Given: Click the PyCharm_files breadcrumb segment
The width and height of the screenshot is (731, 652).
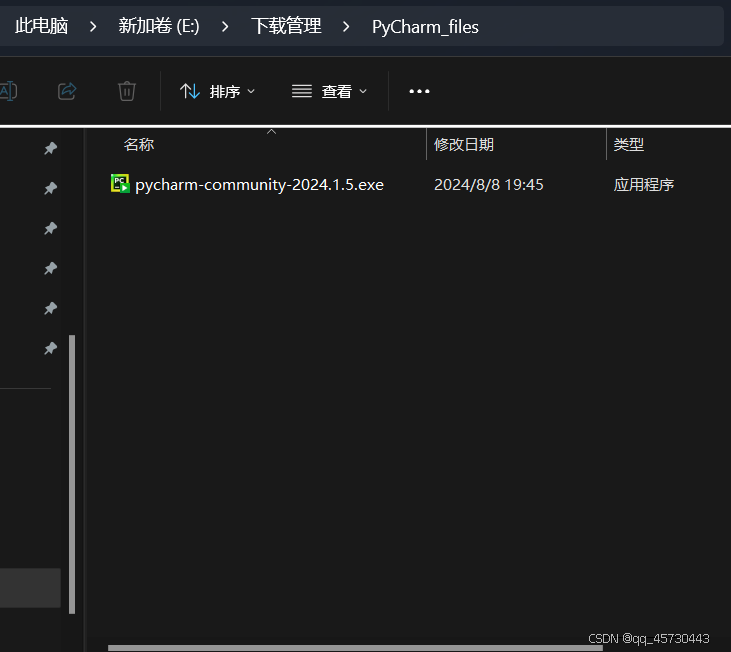Looking at the screenshot, I should click(x=425, y=27).
